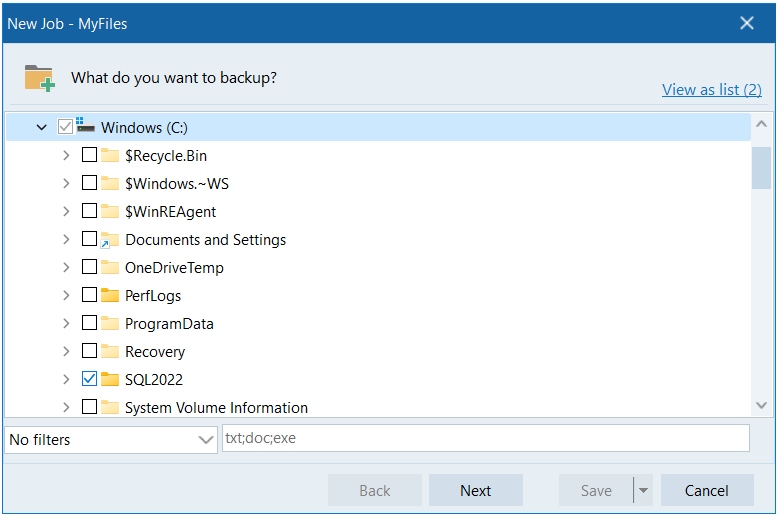The image size is (781, 519).
Task: Click the file extension filter text field
Action: 484,438
